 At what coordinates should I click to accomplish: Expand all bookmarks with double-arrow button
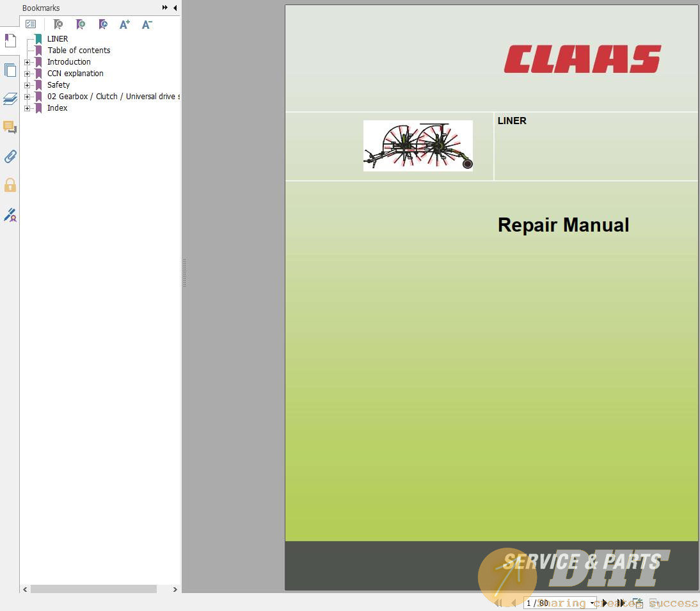(164, 8)
